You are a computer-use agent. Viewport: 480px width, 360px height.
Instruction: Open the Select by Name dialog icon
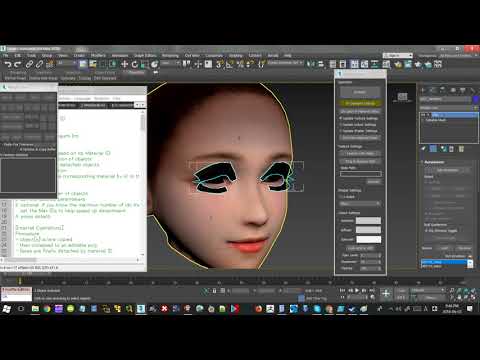pos(93,64)
